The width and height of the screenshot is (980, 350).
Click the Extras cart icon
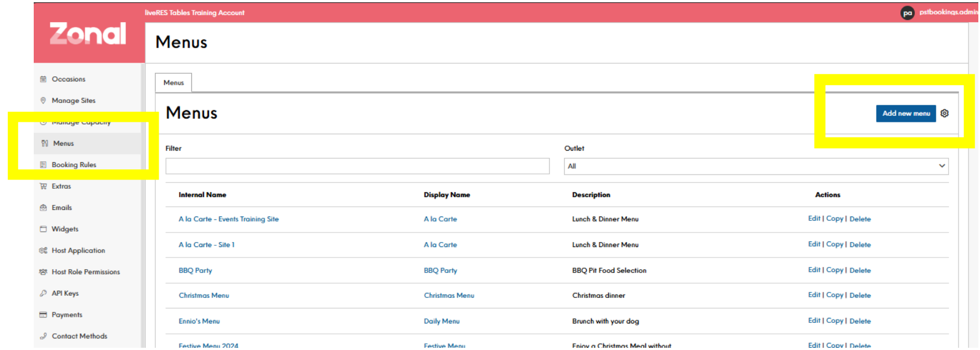(x=43, y=187)
